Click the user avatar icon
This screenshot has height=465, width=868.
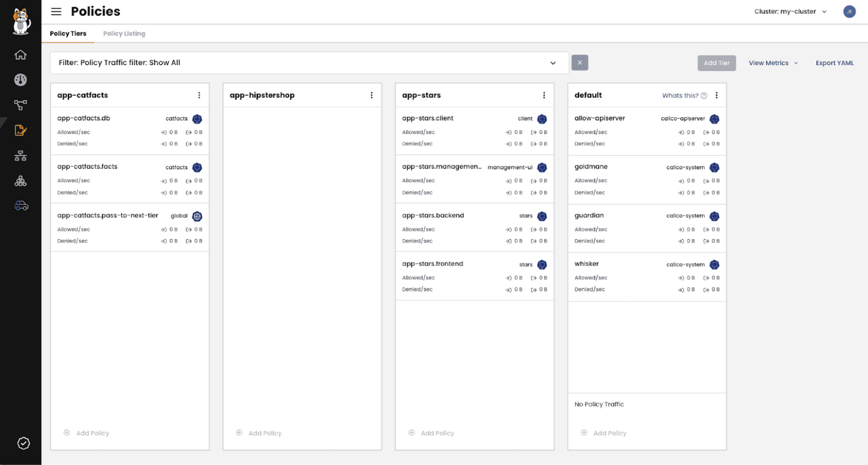click(x=849, y=12)
